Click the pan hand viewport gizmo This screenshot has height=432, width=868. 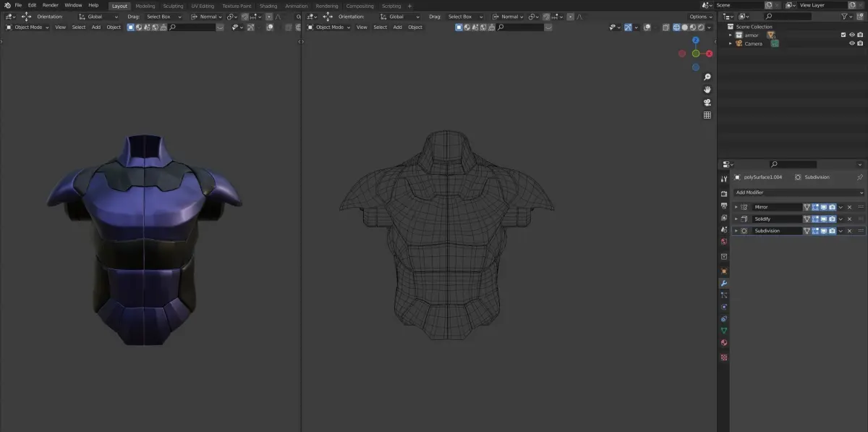pyautogui.click(x=707, y=89)
